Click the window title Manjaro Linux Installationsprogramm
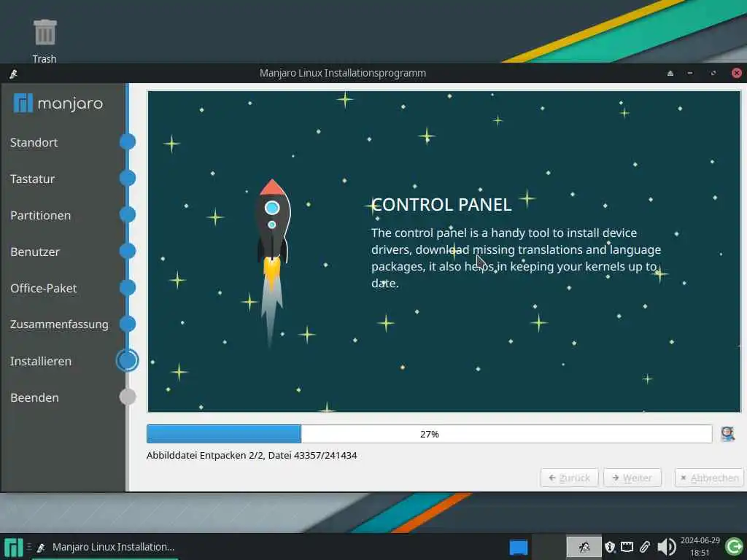This screenshot has height=560, width=747. point(343,74)
